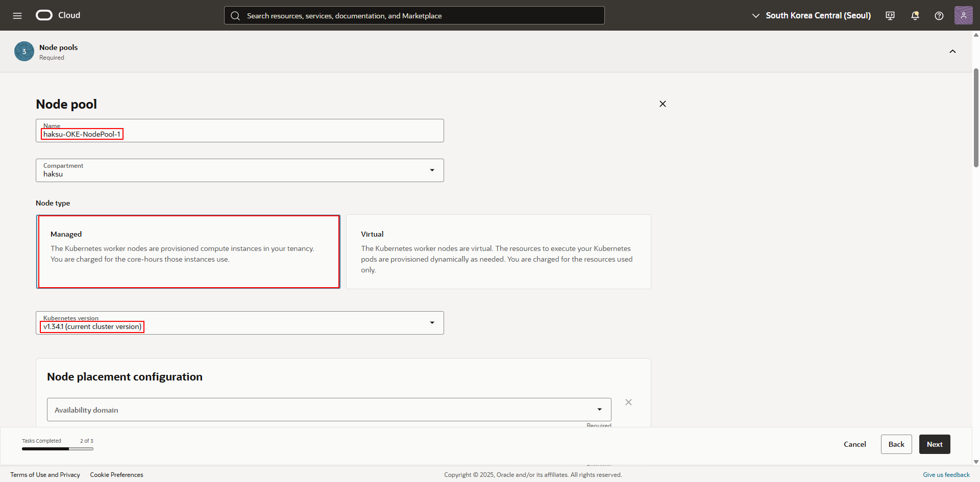This screenshot has height=482, width=980.
Task: Open Cloud Shell developer tools icon
Action: pos(890,16)
